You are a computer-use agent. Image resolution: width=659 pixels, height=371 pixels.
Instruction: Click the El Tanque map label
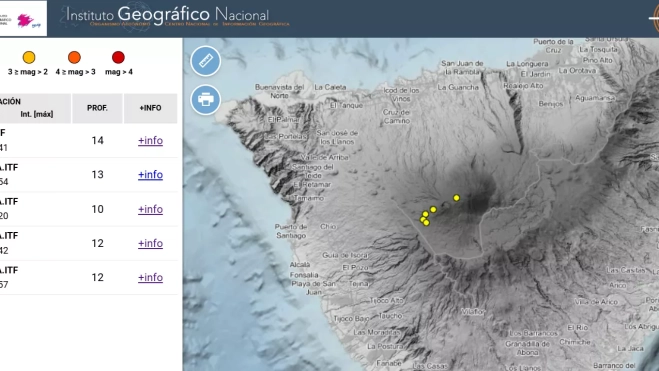coord(346,105)
